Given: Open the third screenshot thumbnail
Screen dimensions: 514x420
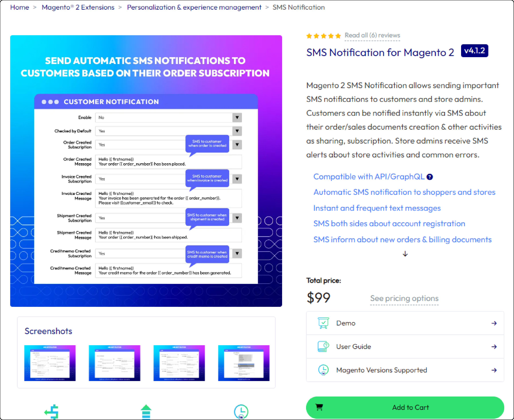Looking at the screenshot, I should (x=179, y=363).
